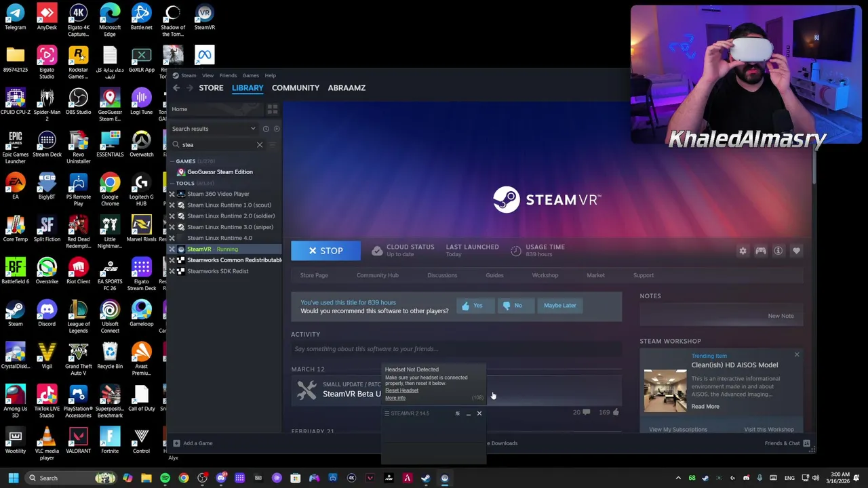Screen dimensions: 868x488
Task: Open SteamVR manage settings gear
Action: coord(743,251)
